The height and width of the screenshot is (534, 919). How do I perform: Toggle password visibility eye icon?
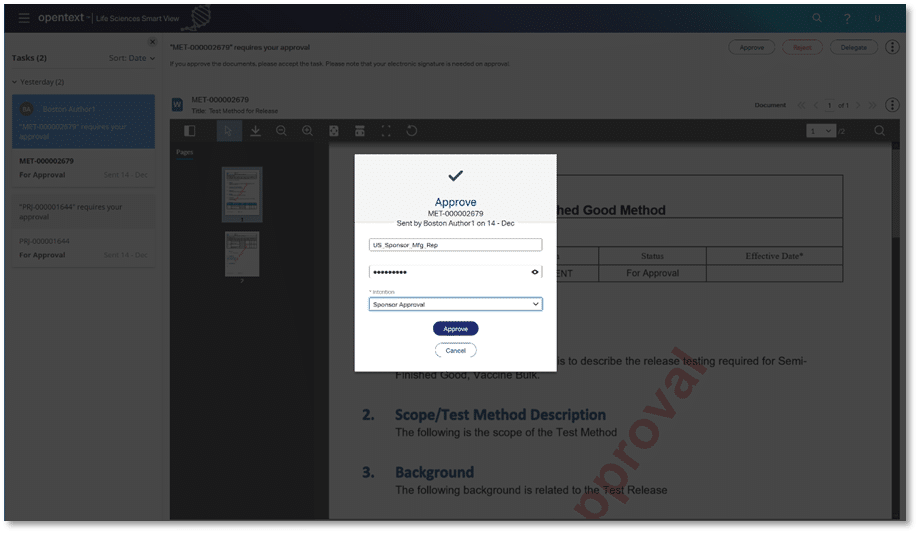[535, 272]
